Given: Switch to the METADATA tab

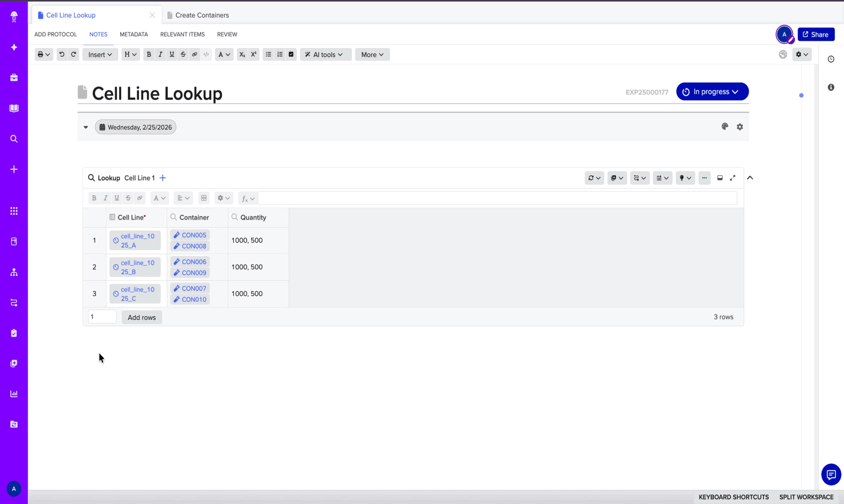Looking at the screenshot, I should click(x=133, y=34).
